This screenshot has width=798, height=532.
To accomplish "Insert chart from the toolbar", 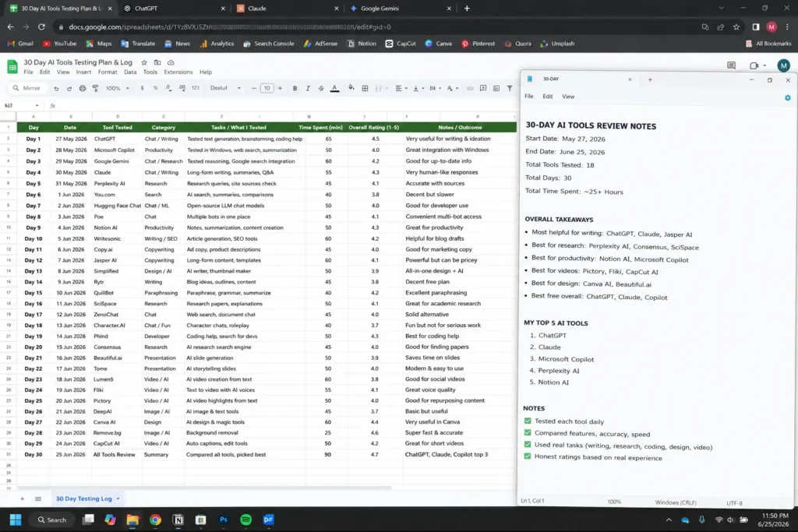I will tap(496, 89).
